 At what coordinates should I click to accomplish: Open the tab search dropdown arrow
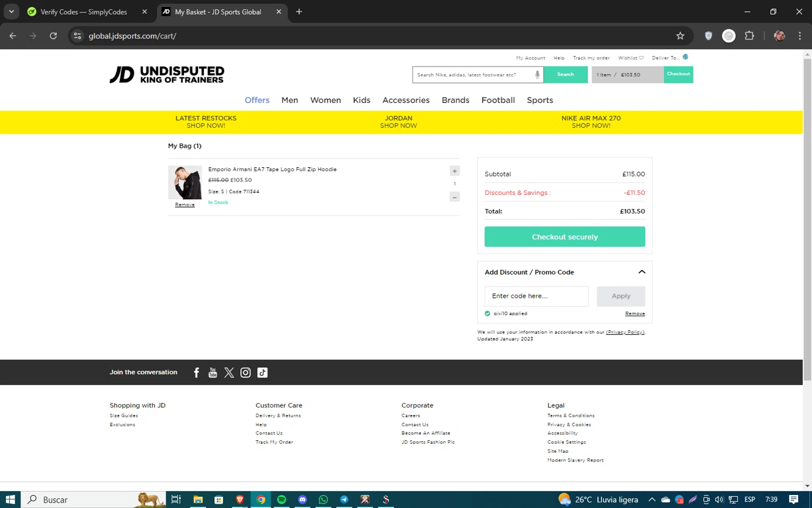11,11
